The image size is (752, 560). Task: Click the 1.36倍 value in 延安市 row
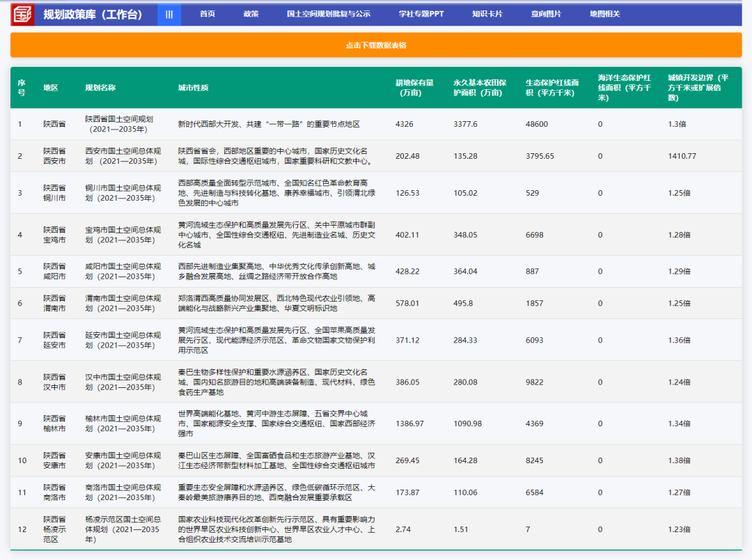tap(679, 340)
